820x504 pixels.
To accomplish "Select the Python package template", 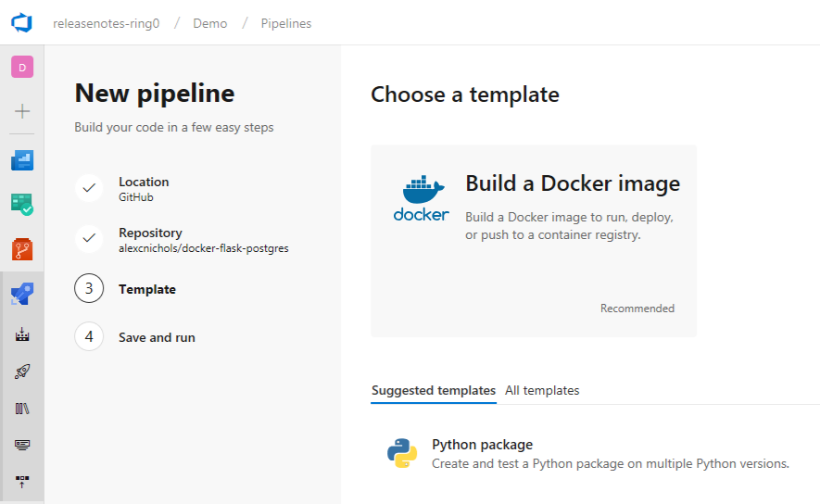I will [482, 445].
